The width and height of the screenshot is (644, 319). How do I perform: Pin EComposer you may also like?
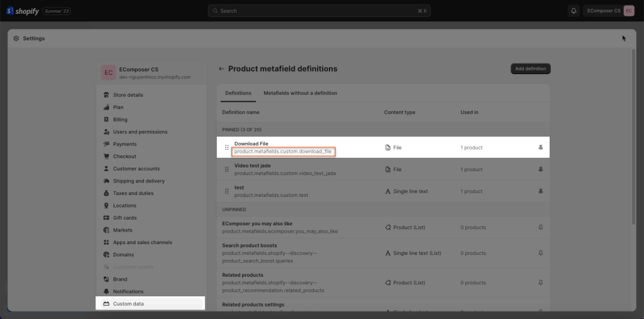540,227
